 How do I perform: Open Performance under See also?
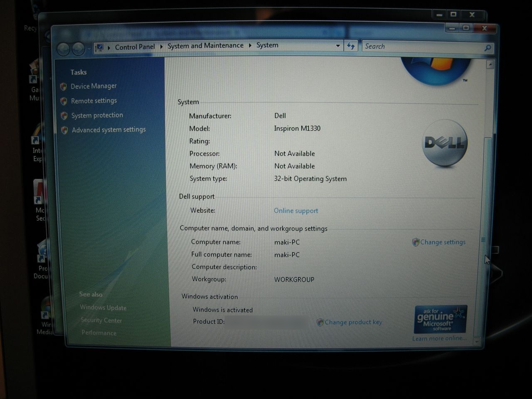point(99,332)
